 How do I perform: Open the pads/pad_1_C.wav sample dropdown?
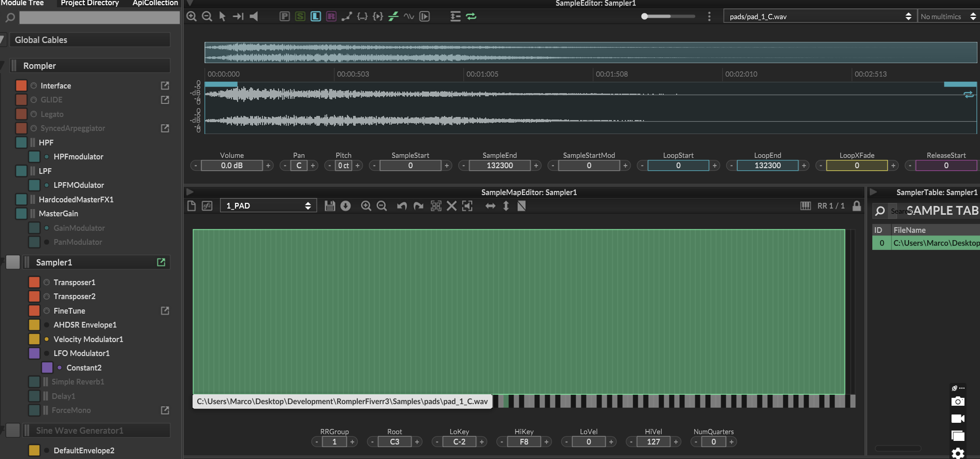point(820,17)
